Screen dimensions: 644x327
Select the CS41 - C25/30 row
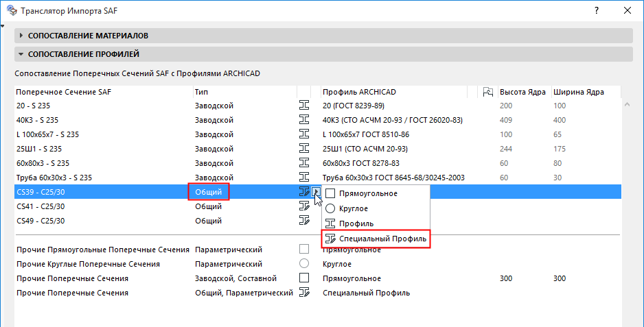317,206
